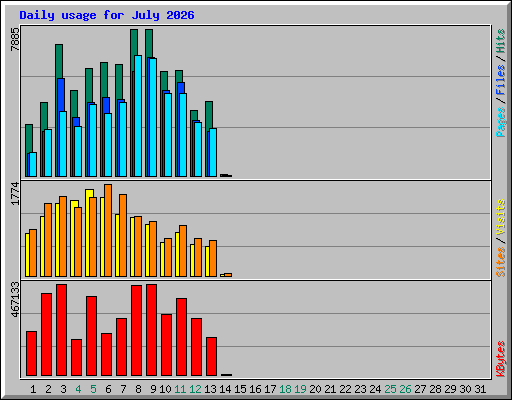Click the 'Hits' legend label
Image resolution: width=512 pixels, height=400 pixels.
500,41
